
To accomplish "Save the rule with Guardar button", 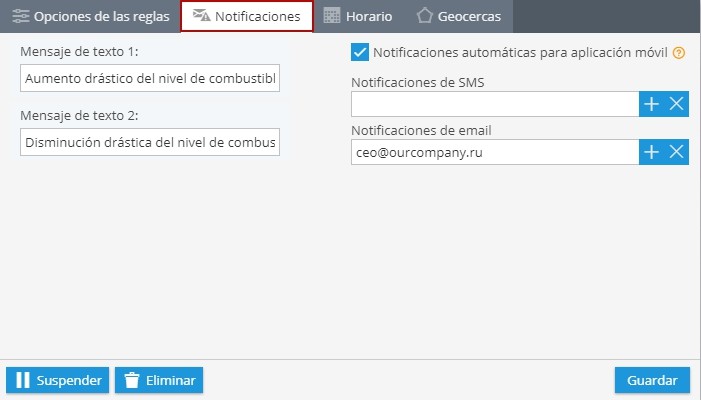I will tap(652, 380).
